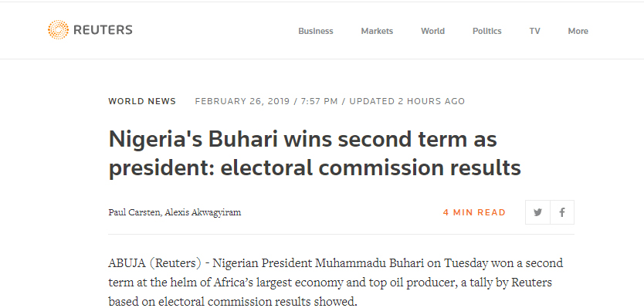Screen dimensions: 644x308
Task: Open the Politics section
Action: click(486, 31)
